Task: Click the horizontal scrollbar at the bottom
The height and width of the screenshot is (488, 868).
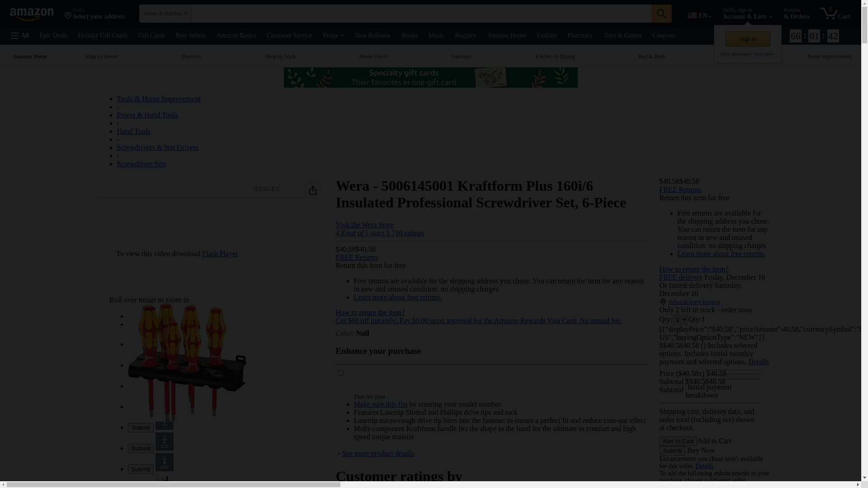Action: coord(174,485)
